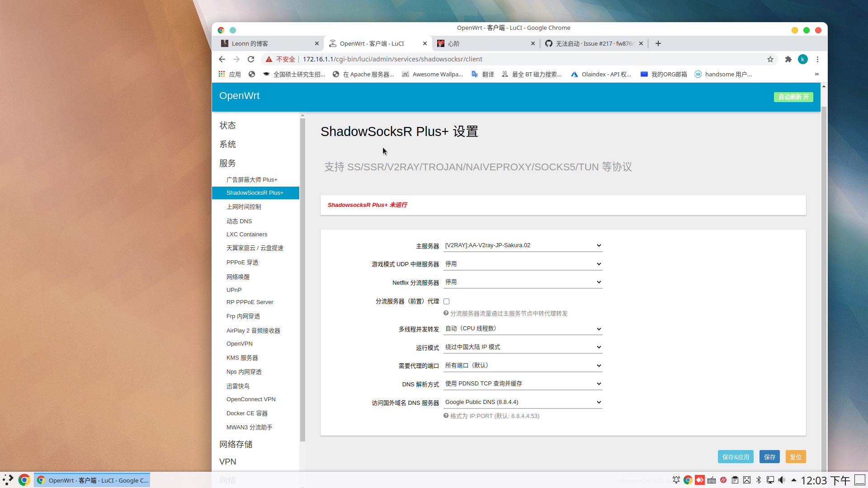Open Chrome three-dot settings menu

coord(817,59)
